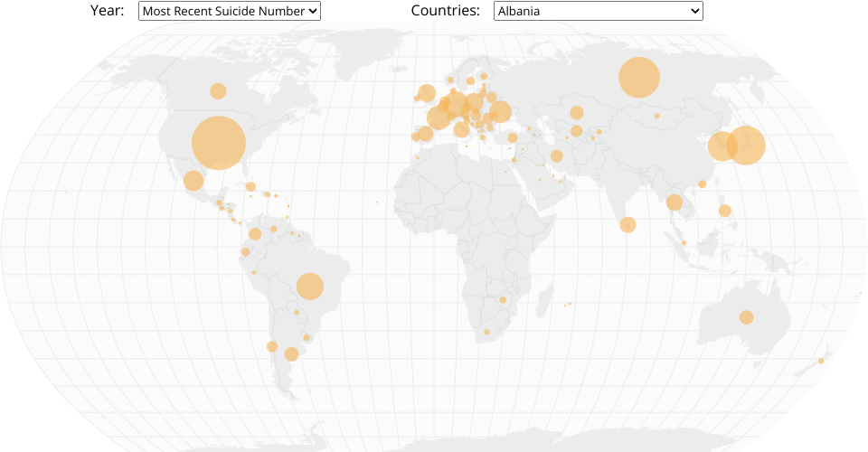Select the bubble over Colombia

pos(255,234)
